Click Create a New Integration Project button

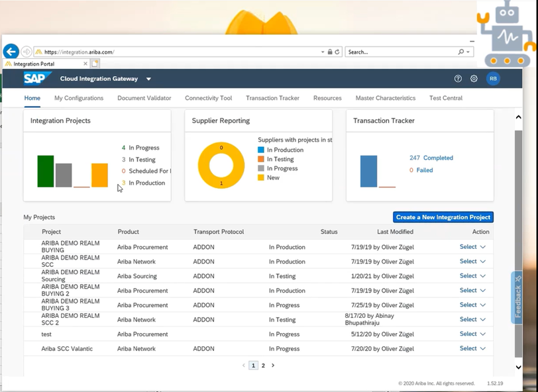click(x=443, y=217)
